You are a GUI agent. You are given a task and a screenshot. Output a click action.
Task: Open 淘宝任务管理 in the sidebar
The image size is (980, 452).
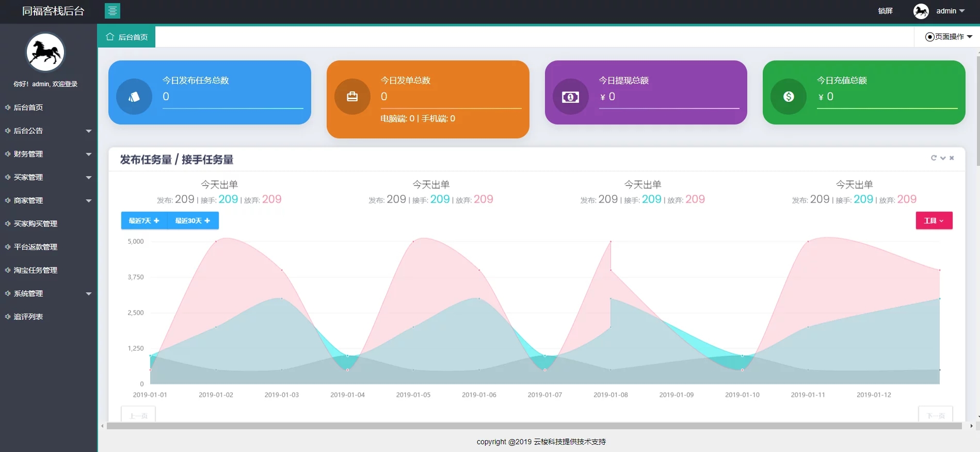pos(35,270)
